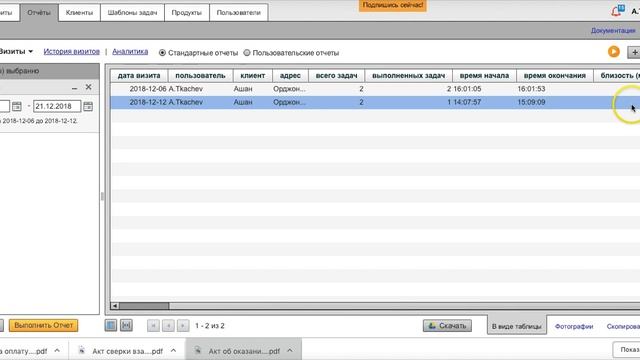Viewport: 640px width, 360px height.
Task: Switch to the Клиенты tab
Action: pos(79,12)
